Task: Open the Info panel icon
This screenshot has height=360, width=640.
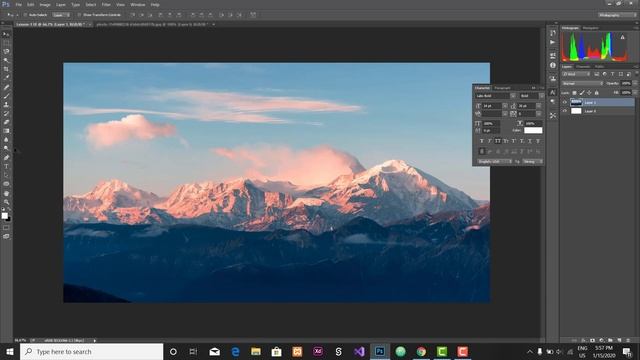Action: click(553, 65)
